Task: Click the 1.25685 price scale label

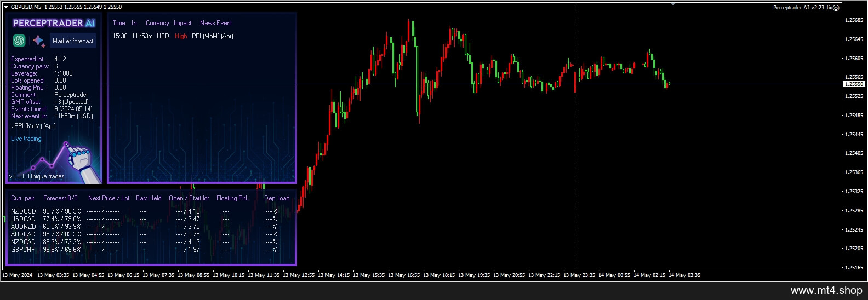Action: (x=854, y=20)
